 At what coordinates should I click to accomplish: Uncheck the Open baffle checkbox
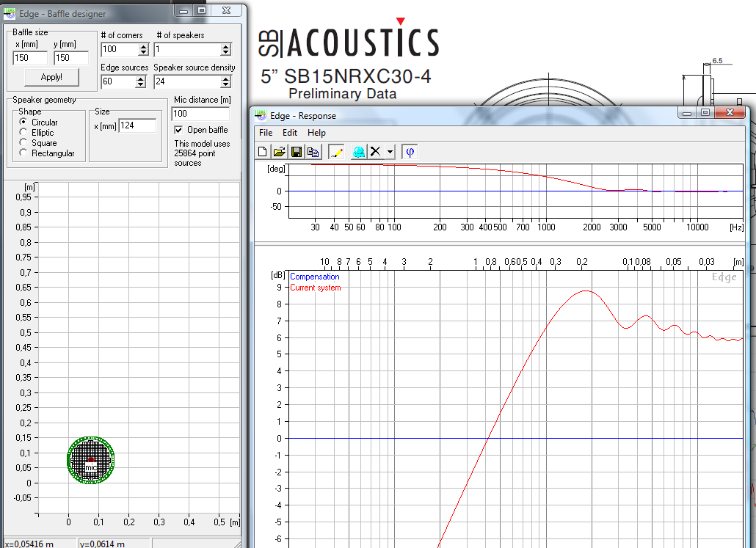178,130
